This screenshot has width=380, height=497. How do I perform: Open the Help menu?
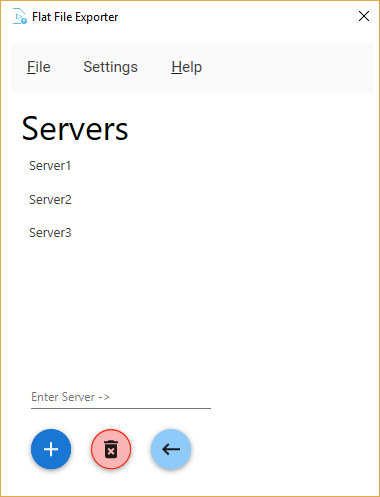[186, 67]
